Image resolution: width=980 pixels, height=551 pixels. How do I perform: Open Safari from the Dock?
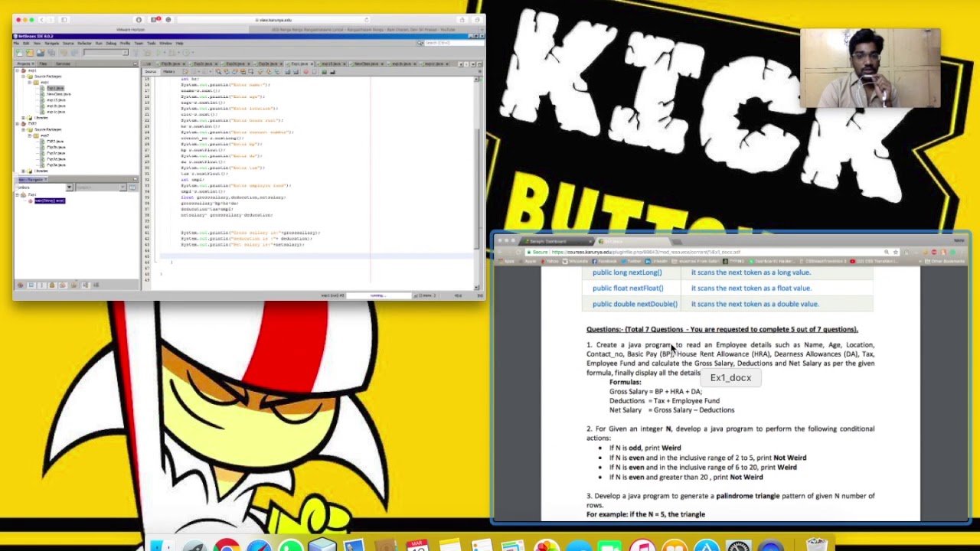click(x=259, y=545)
